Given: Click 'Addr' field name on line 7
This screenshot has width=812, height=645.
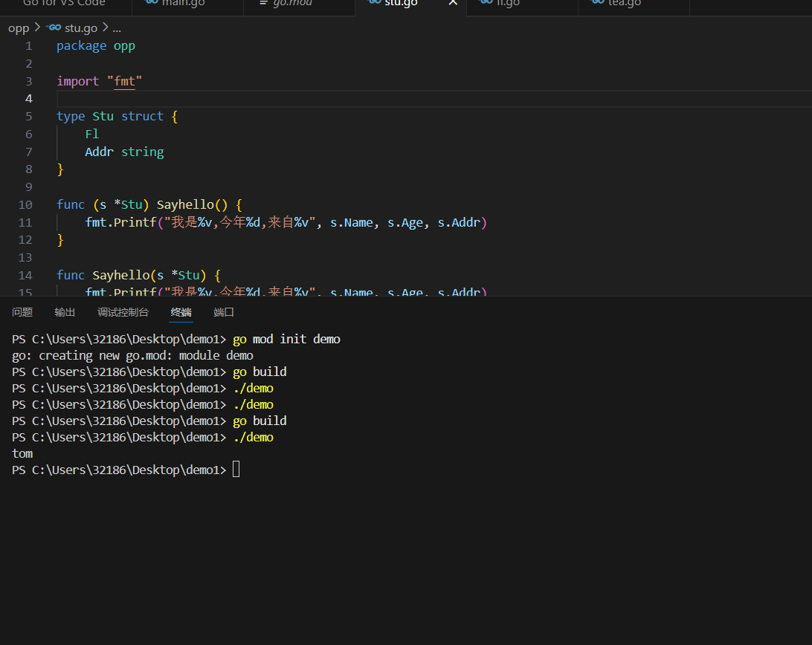Looking at the screenshot, I should click(x=100, y=152).
